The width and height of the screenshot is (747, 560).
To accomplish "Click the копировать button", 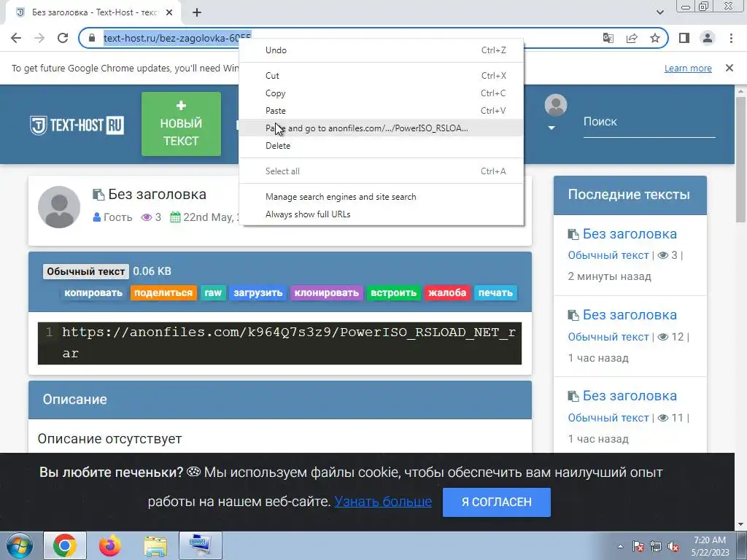I will tap(93, 293).
